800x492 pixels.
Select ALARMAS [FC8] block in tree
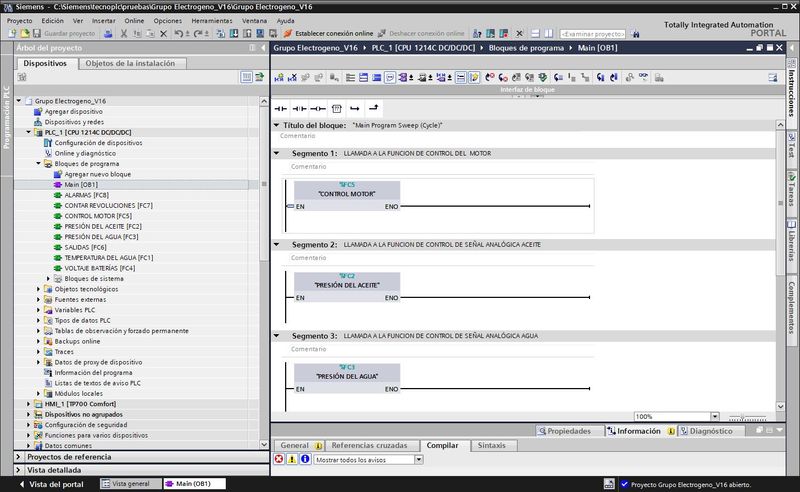[x=86, y=195]
